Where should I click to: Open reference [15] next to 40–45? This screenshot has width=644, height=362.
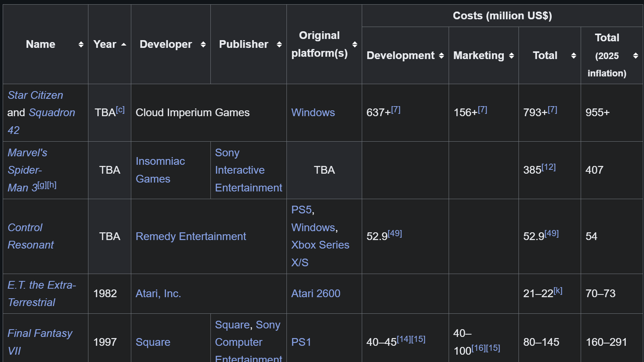coord(419,339)
